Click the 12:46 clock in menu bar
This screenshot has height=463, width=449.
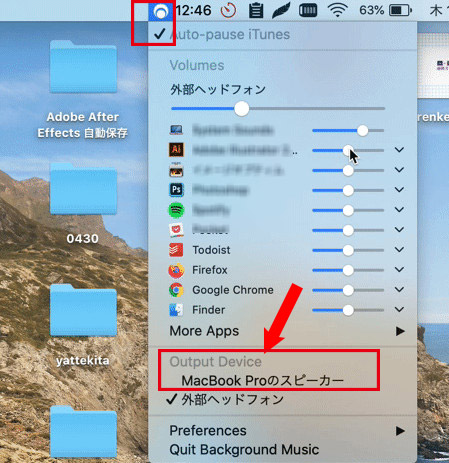(193, 10)
